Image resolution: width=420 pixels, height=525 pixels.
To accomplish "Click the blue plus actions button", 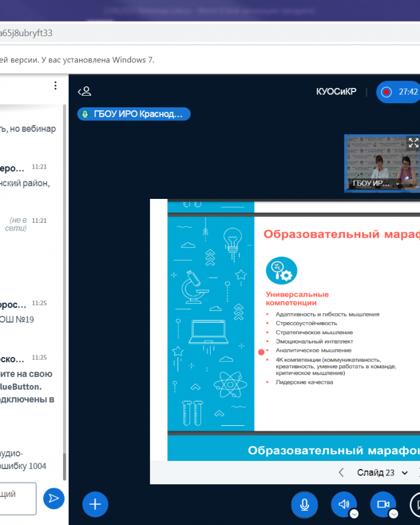I will (95, 505).
